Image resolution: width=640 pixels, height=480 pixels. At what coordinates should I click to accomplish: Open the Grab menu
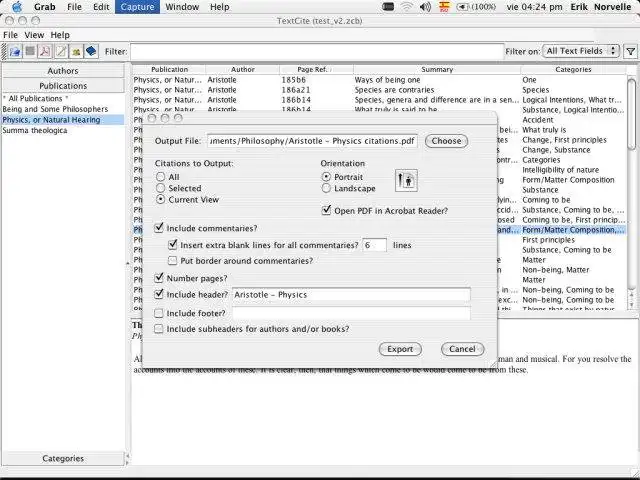45,7
